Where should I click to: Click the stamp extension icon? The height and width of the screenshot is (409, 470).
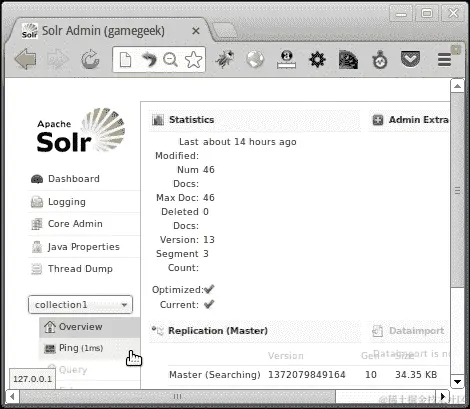pyautogui.click(x=286, y=59)
